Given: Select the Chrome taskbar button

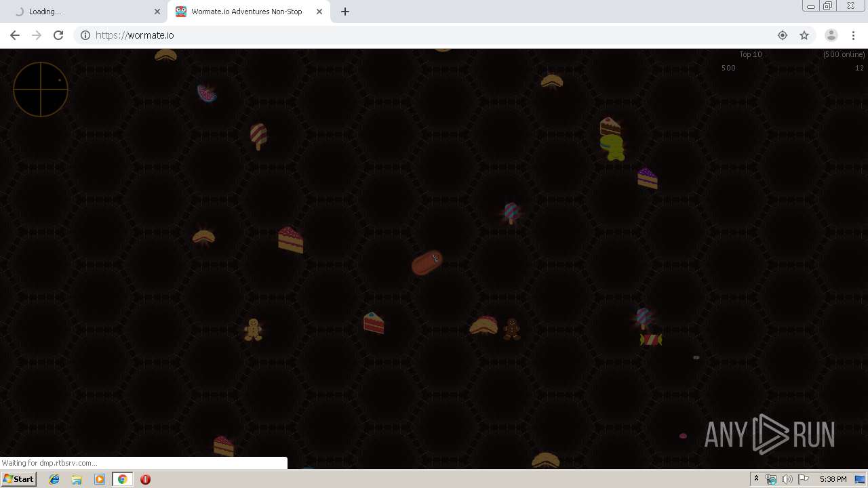Looking at the screenshot, I should pos(122,479).
